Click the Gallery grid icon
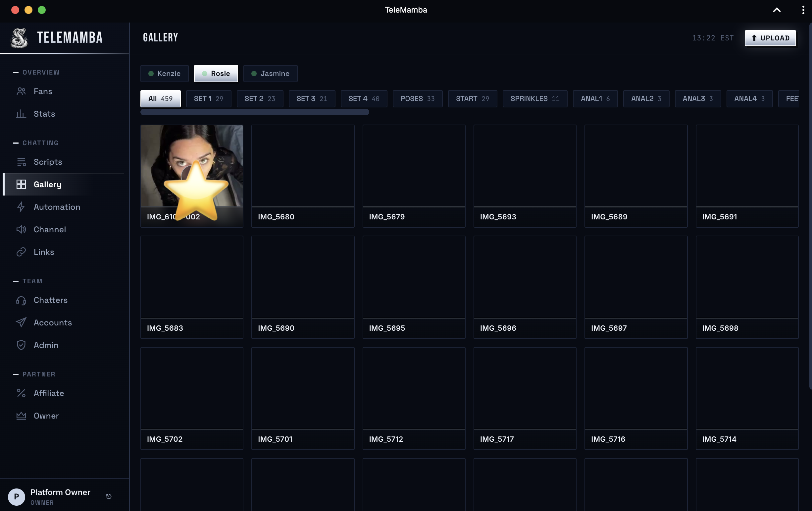The width and height of the screenshot is (812, 511). pyautogui.click(x=21, y=185)
